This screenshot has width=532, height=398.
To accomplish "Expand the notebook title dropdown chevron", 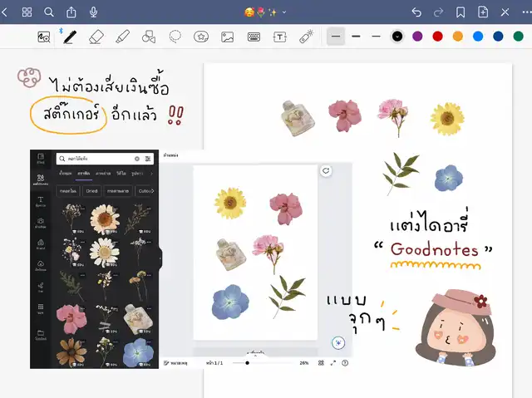I will point(285,12).
